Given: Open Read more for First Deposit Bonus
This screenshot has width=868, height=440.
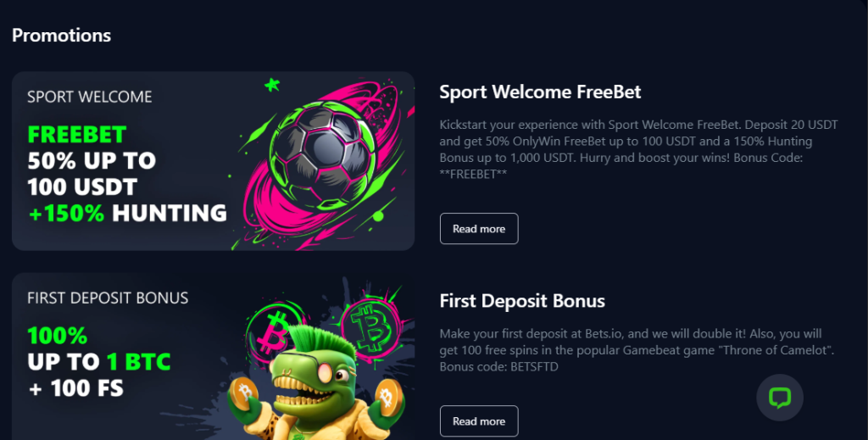Looking at the screenshot, I should tap(479, 421).
